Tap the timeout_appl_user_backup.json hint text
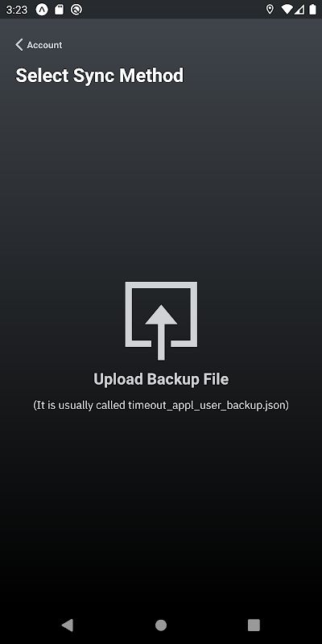The width and height of the screenshot is (322, 644). point(206,406)
